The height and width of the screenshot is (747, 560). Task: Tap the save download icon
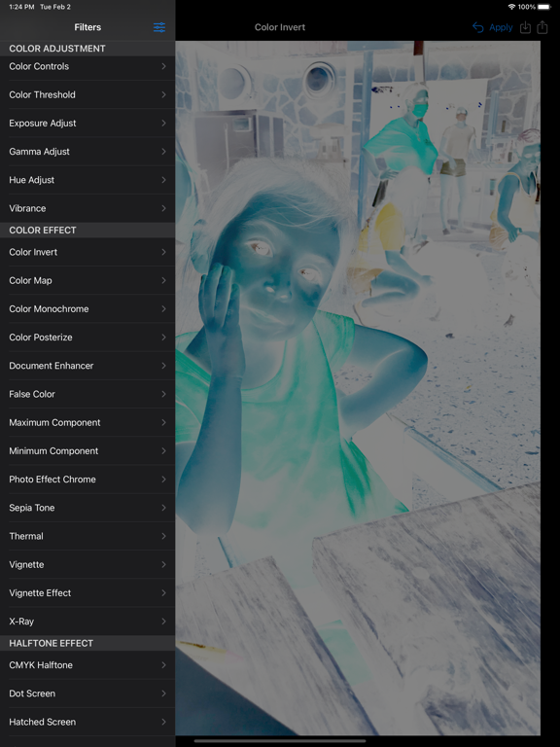click(525, 27)
